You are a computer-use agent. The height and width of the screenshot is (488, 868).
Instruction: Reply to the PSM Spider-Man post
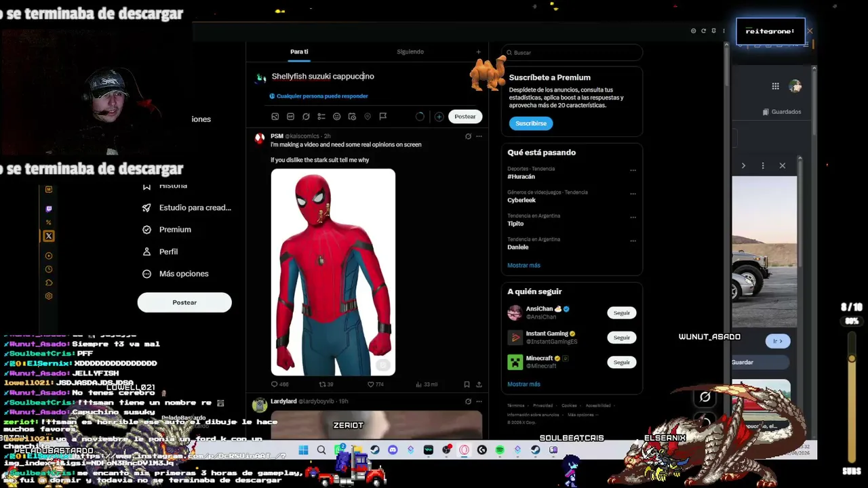click(x=279, y=384)
